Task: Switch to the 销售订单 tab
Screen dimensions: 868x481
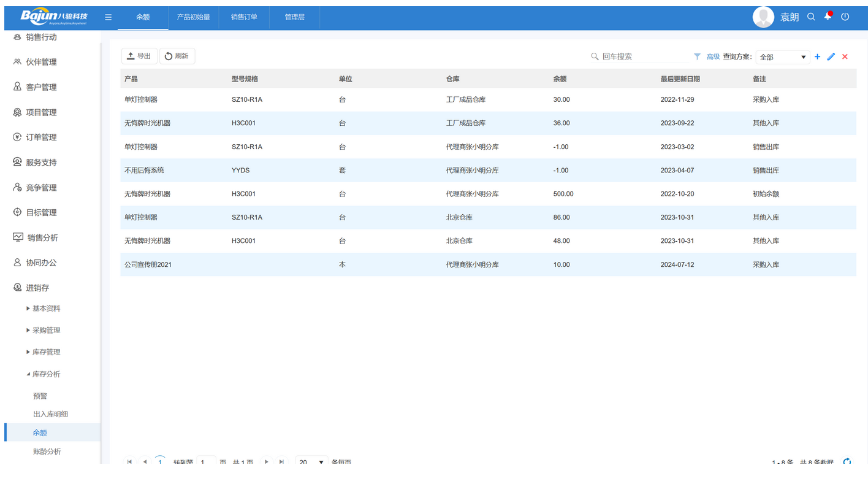Action: coord(244,17)
